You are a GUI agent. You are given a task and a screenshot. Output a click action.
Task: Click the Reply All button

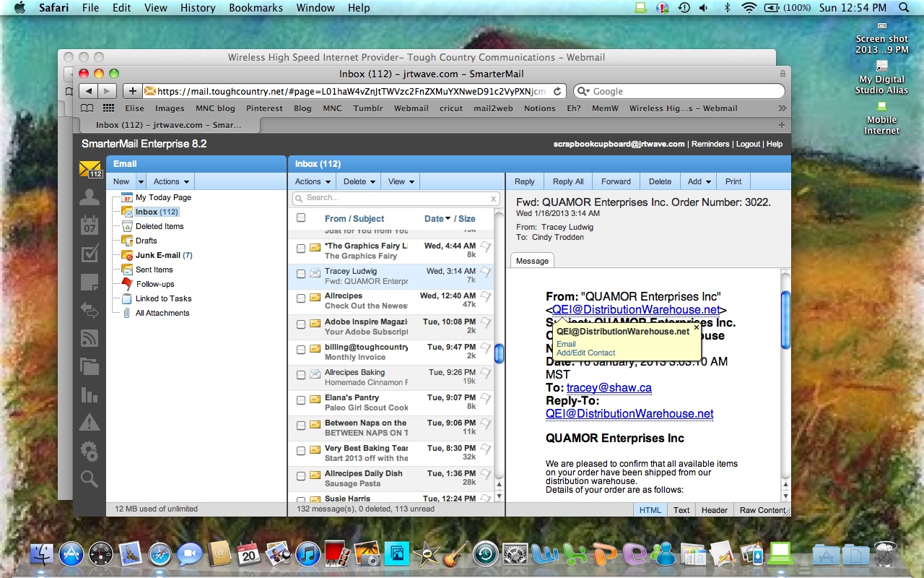pyautogui.click(x=568, y=182)
